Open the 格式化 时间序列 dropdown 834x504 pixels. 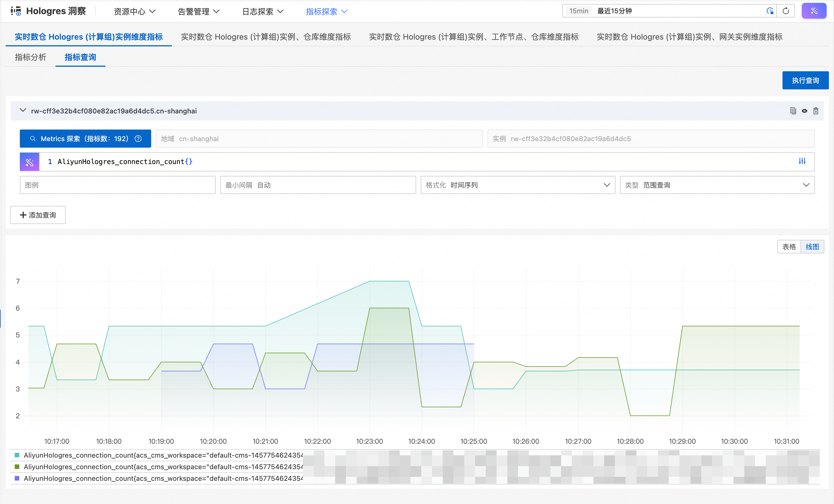click(517, 185)
